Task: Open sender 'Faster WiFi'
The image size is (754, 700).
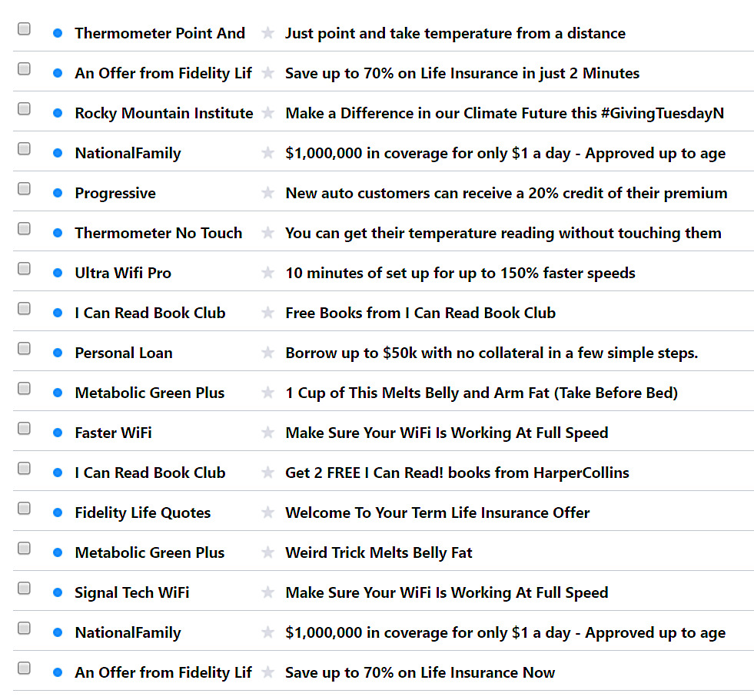Action: tap(113, 433)
